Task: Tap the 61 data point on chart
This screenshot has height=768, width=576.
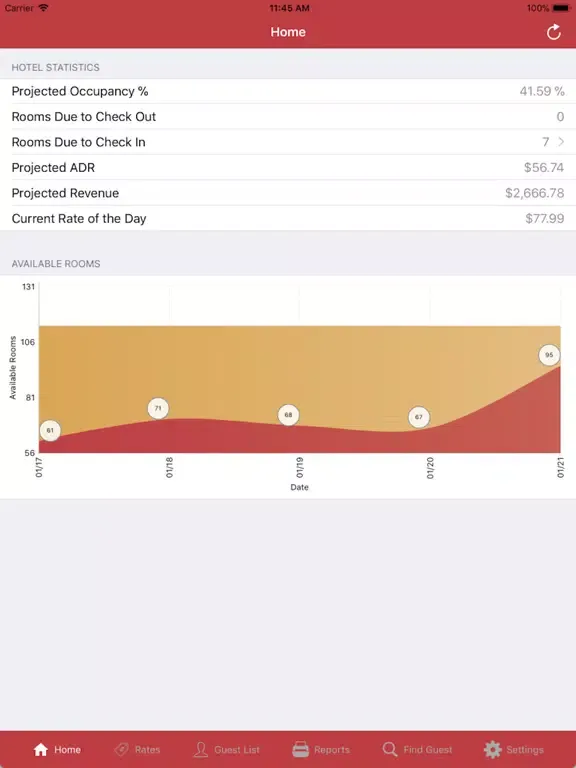Action: click(50, 431)
